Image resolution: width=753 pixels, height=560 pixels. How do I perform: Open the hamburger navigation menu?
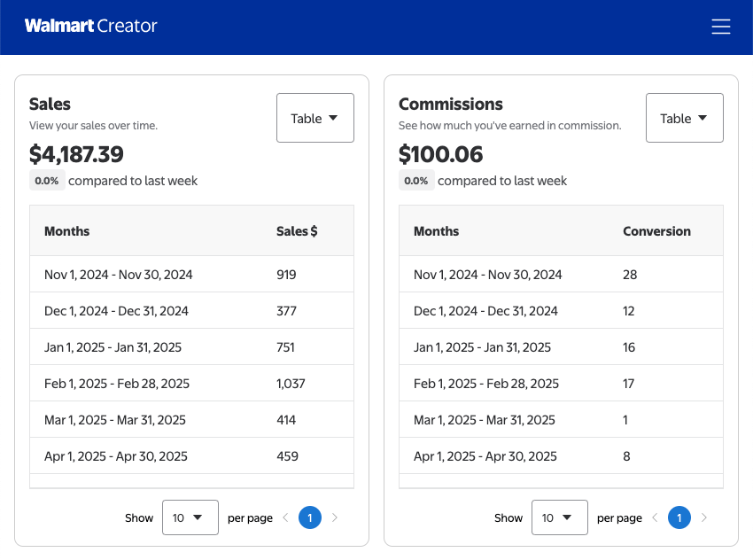720,27
